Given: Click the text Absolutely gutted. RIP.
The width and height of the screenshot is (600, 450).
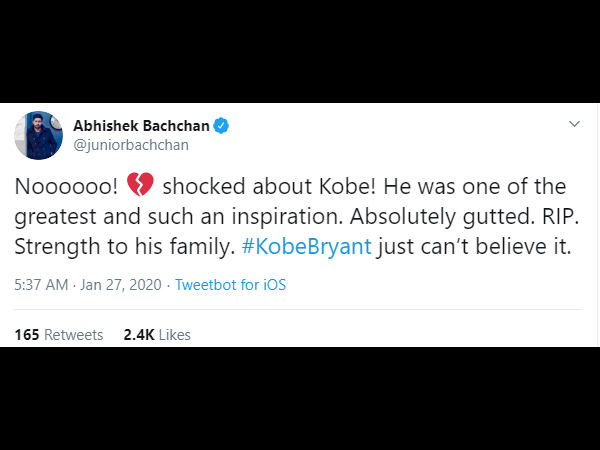Looking at the screenshot, I should coord(464,217).
